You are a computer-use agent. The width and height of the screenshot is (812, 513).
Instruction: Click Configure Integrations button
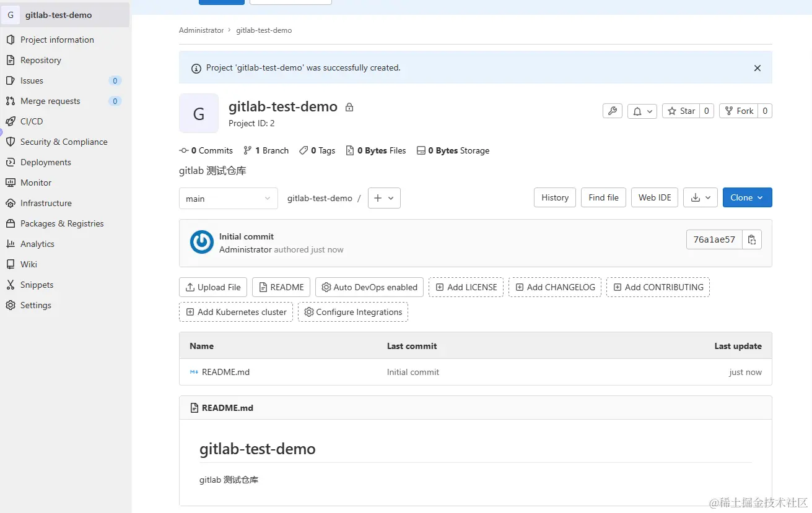coord(353,312)
